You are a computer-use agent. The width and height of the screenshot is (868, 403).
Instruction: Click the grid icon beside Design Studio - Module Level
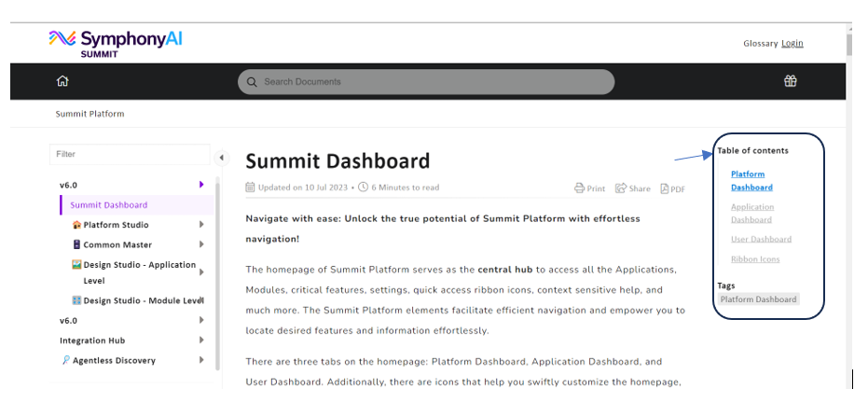77,300
